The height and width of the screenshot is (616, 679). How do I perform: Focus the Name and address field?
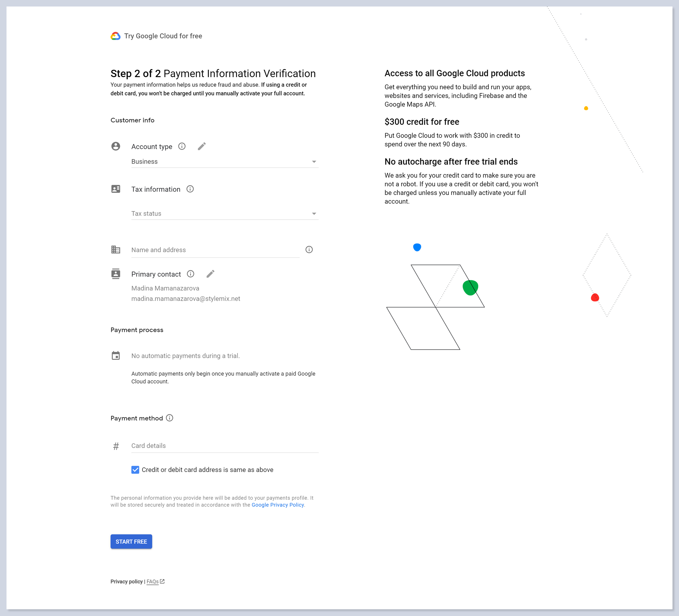click(x=215, y=250)
